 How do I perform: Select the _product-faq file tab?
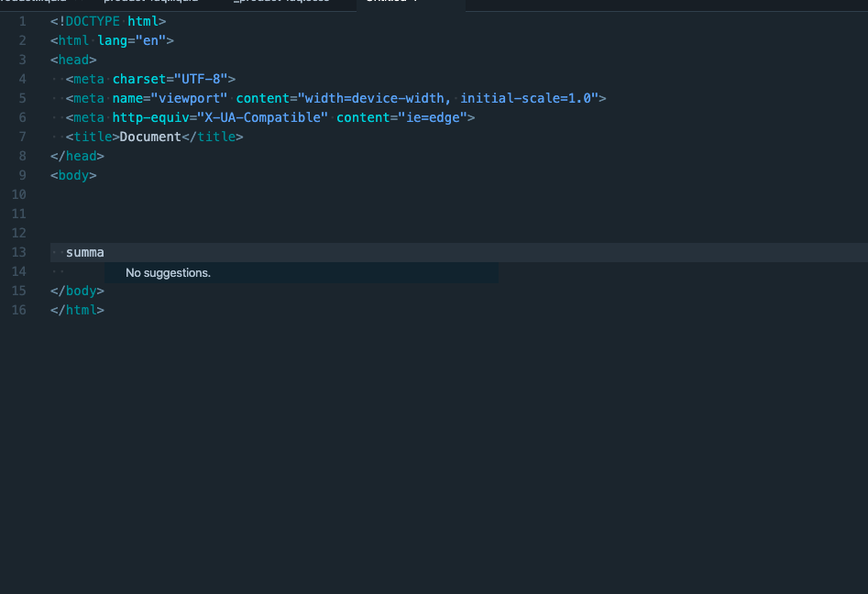click(x=281, y=5)
